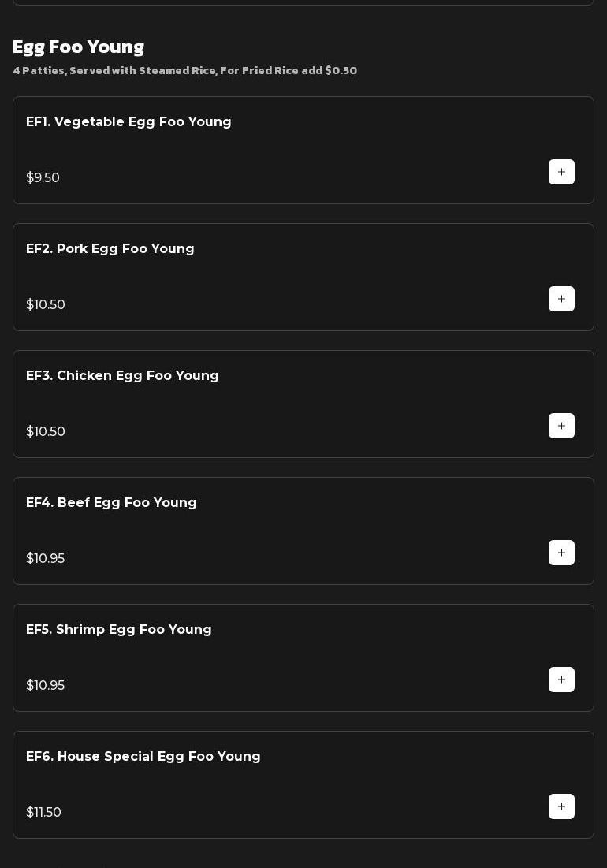Click the $10.50 price on Pork card

46,305
